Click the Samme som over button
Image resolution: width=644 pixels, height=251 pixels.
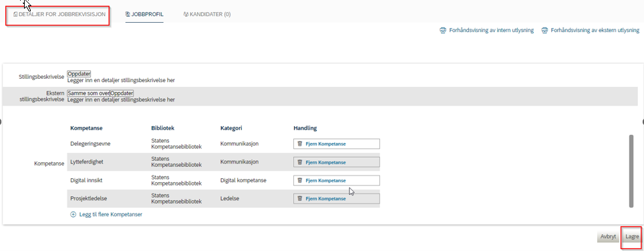coord(88,93)
